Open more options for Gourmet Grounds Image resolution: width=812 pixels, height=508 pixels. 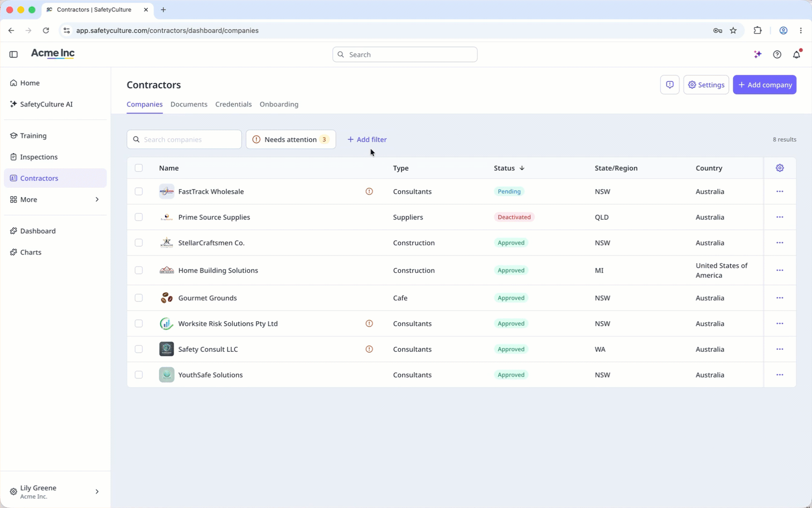click(780, 298)
